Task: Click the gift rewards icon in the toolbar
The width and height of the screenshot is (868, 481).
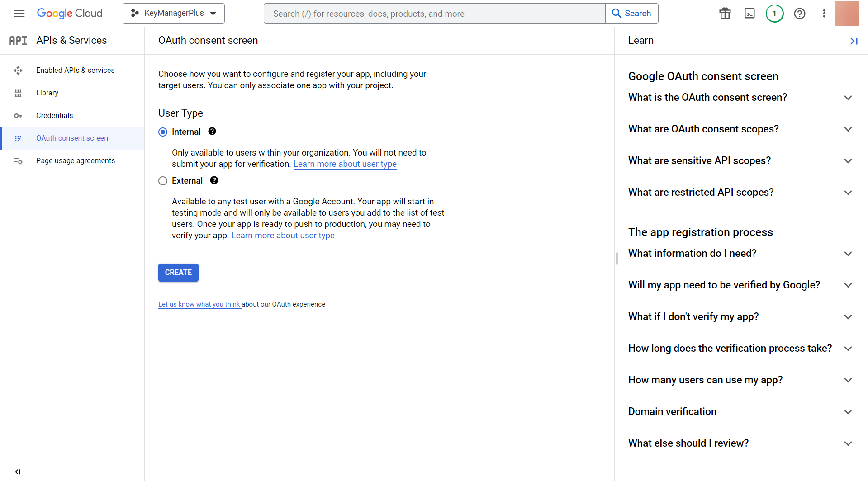Action: (x=724, y=14)
